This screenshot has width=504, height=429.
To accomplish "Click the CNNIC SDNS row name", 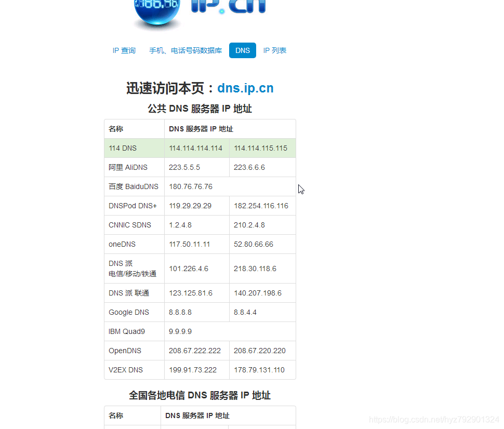I will [129, 225].
